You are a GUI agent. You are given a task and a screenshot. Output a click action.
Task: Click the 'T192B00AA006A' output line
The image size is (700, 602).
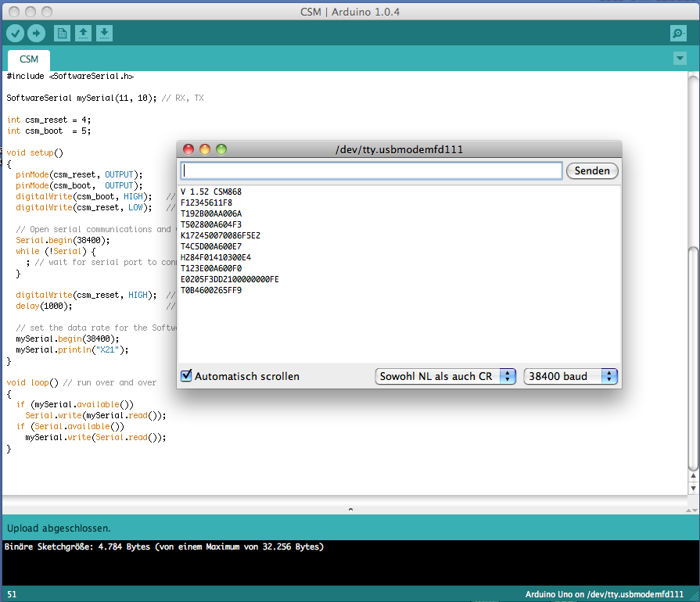[x=211, y=213]
